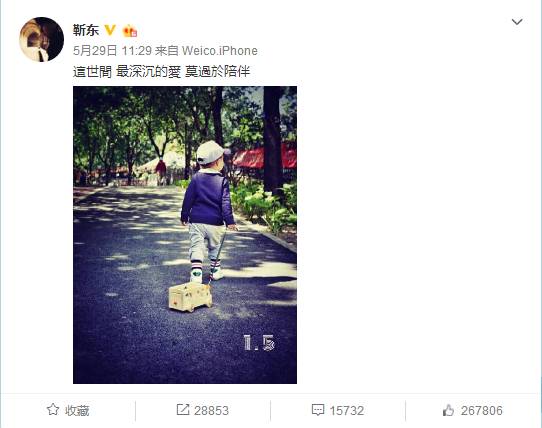
Task: Enlarge the child walking photo
Action: [x=185, y=235]
